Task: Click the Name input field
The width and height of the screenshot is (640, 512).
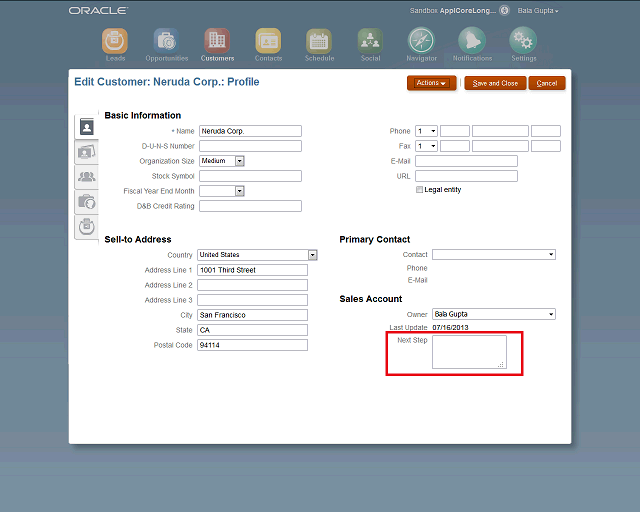Action: pyautogui.click(x=250, y=131)
